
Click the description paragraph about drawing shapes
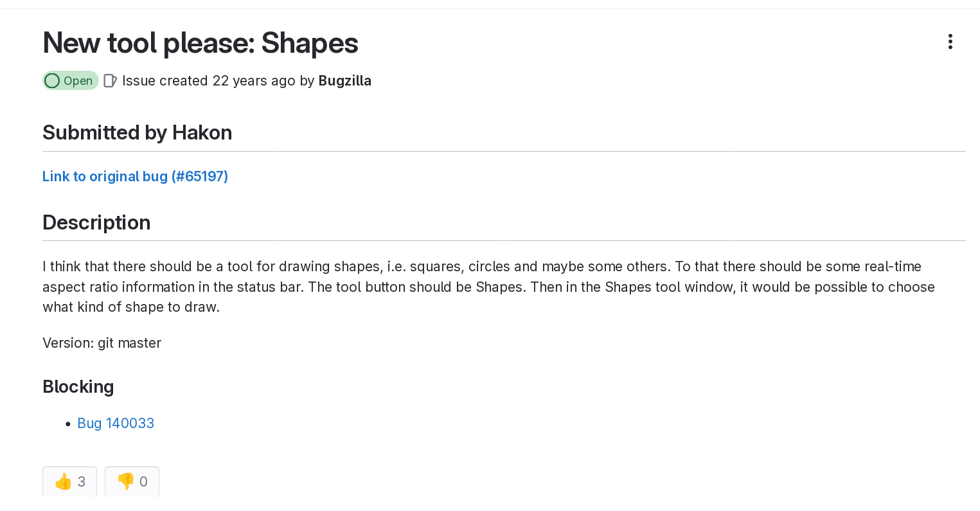(488, 287)
